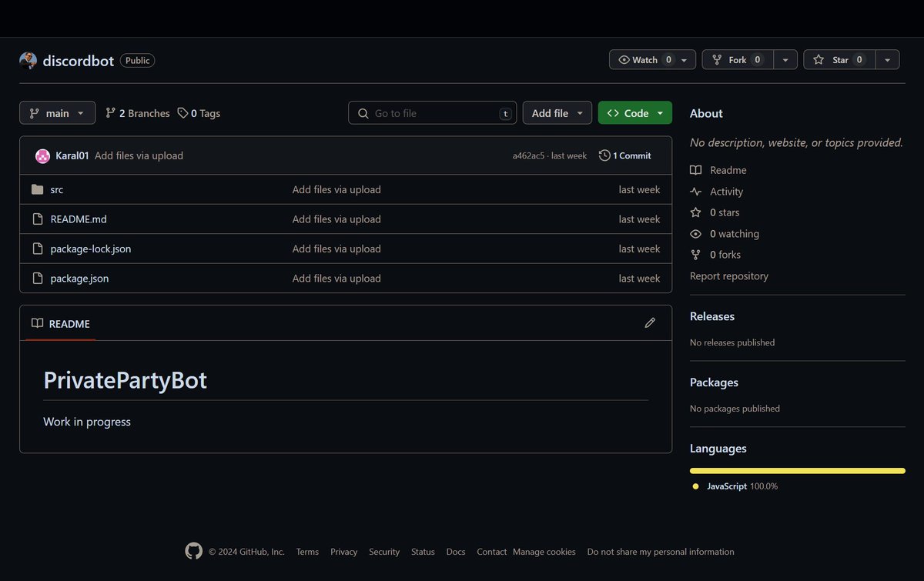
Task: Open the Readme link in About
Action: click(719, 170)
